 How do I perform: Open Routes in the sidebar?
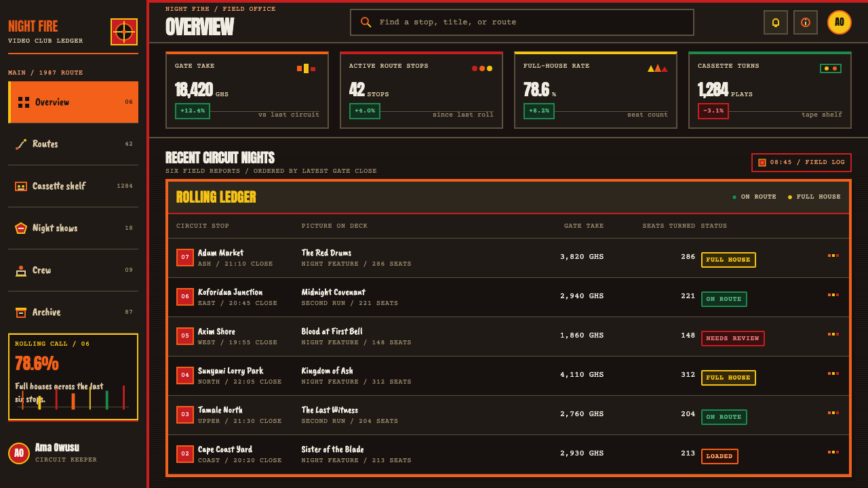pyautogui.click(x=73, y=144)
